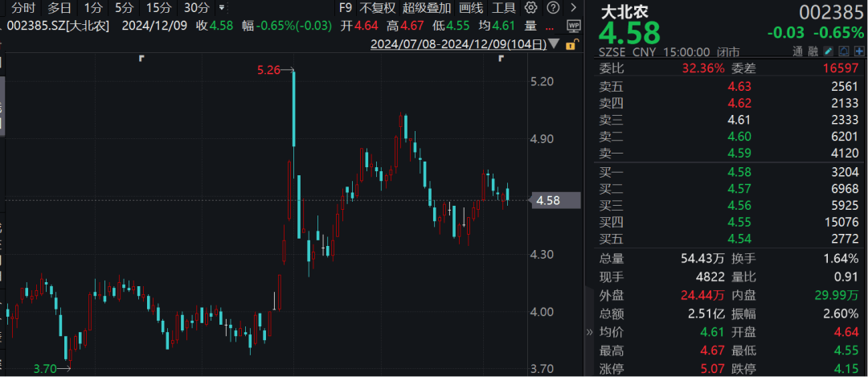Open the more periods dropdown after 30分
Screen dimensions: 868x377
click(222, 8)
